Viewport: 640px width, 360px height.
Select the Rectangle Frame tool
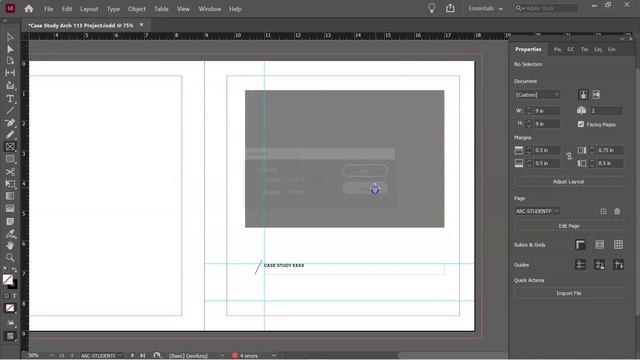tap(10, 147)
